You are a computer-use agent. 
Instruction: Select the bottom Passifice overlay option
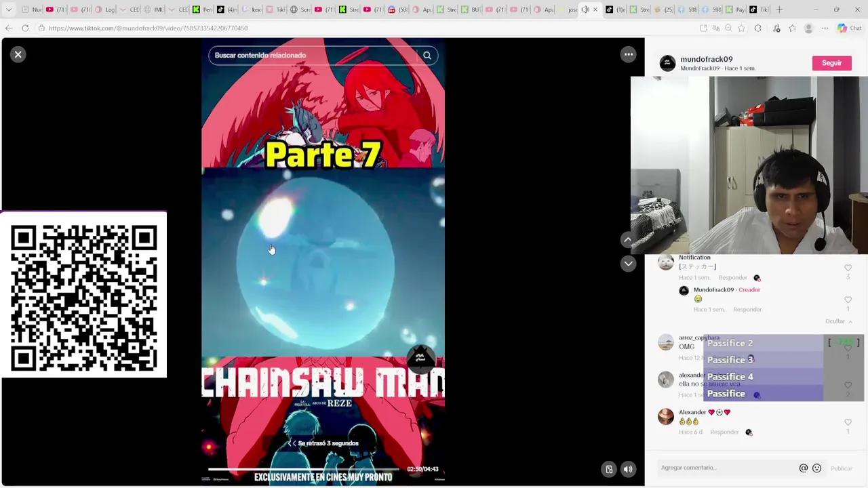[763, 393]
